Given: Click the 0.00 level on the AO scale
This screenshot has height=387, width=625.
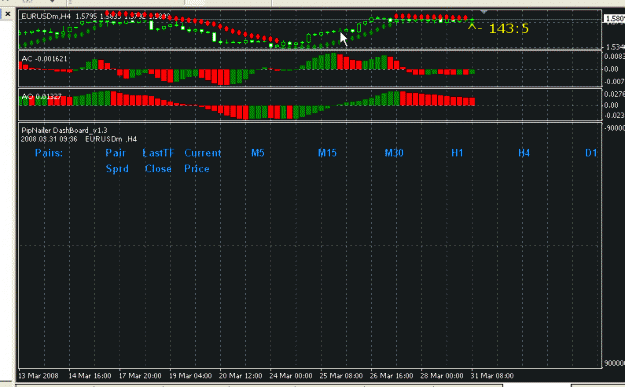Looking at the screenshot, I should pyautogui.click(x=611, y=105).
